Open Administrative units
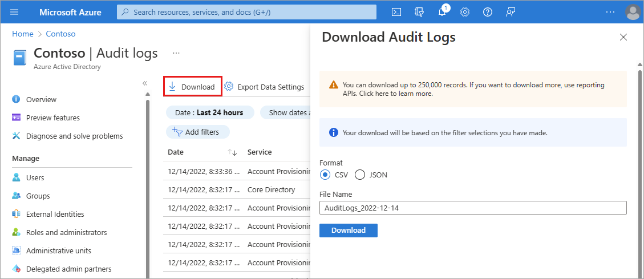The height and width of the screenshot is (279, 644). (x=59, y=250)
